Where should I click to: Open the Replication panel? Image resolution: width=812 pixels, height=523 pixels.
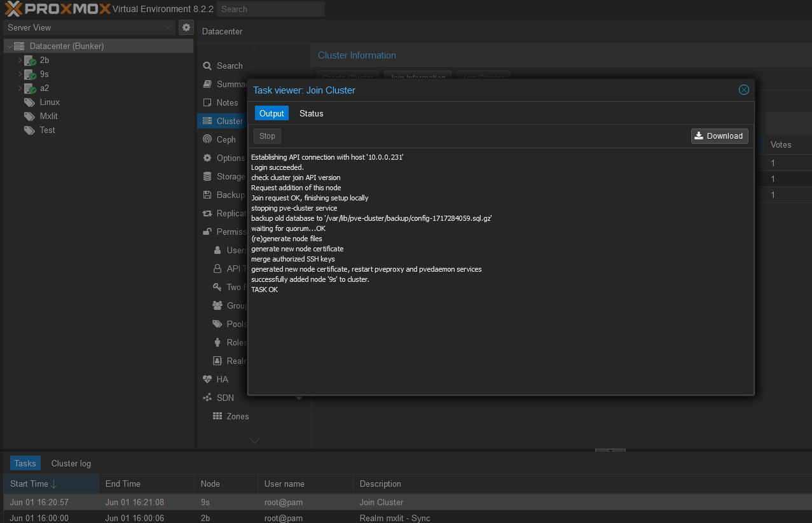(228, 213)
